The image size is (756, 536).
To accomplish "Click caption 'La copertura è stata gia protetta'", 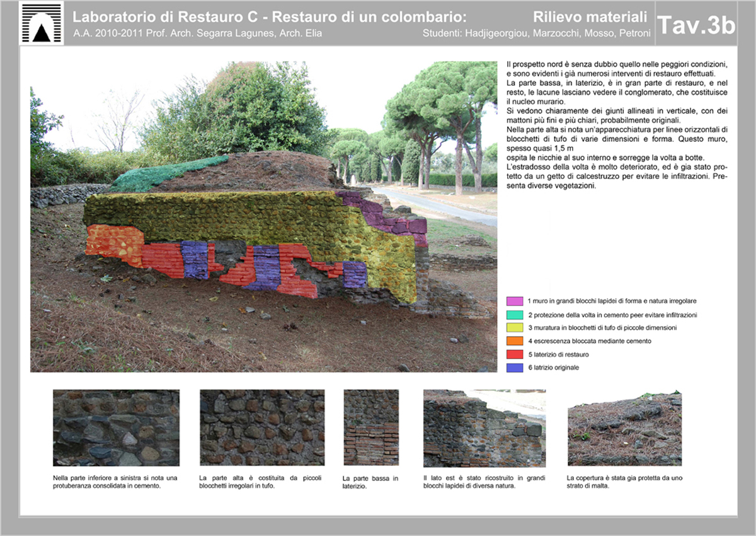I will [x=624, y=482].
